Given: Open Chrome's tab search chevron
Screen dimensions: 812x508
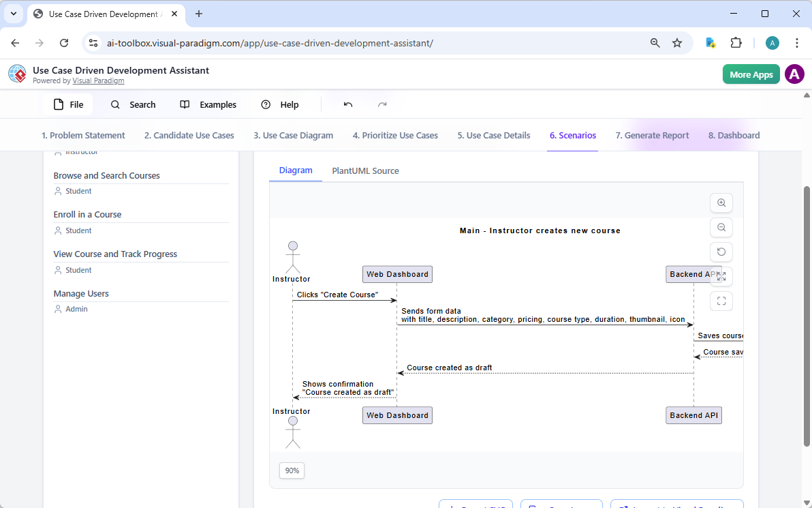Looking at the screenshot, I should [14, 14].
